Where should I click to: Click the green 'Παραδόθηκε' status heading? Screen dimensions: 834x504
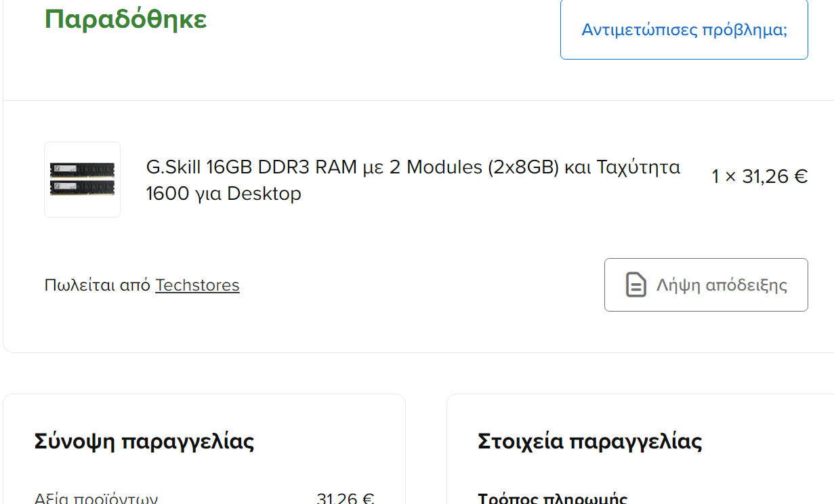(125, 20)
